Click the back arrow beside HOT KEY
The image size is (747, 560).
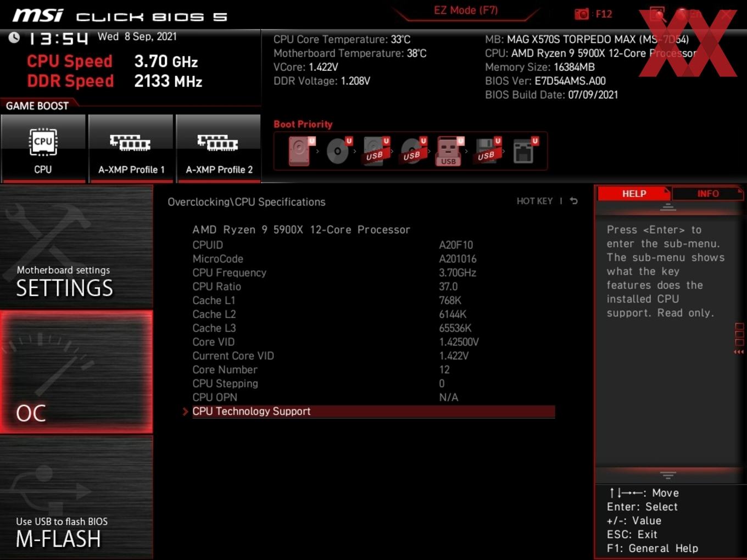tap(573, 201)
